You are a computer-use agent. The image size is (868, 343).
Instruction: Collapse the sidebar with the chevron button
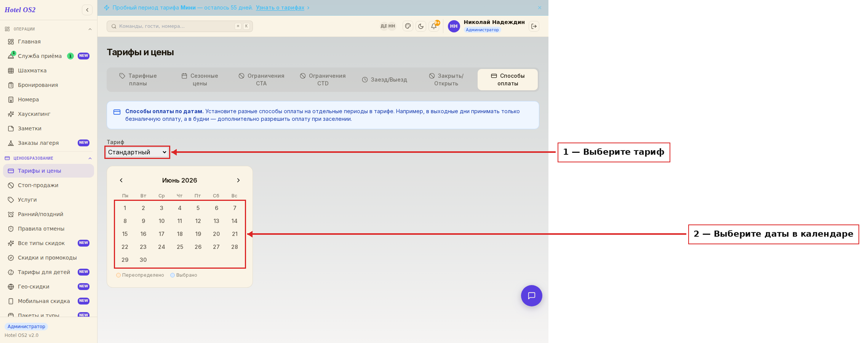[87, 10]
